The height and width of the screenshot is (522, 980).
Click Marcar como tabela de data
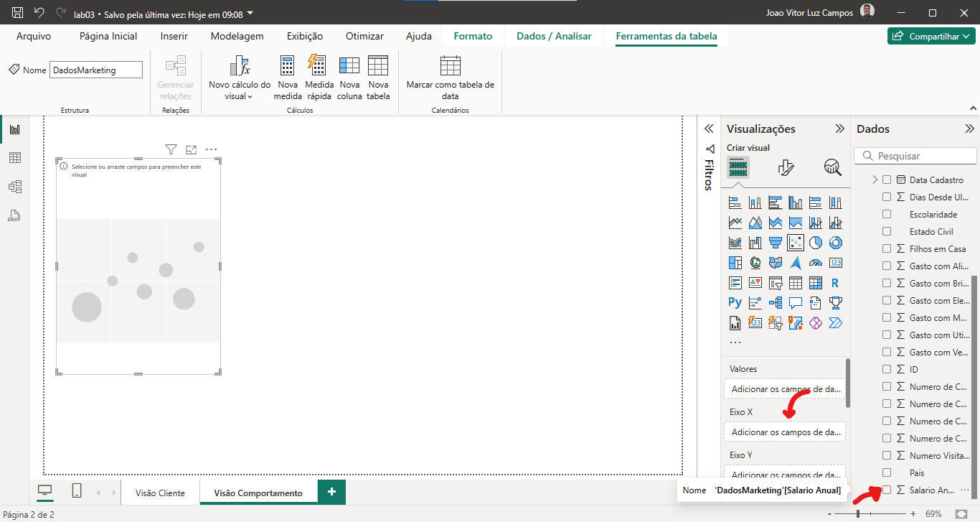[x=451, y=77]
